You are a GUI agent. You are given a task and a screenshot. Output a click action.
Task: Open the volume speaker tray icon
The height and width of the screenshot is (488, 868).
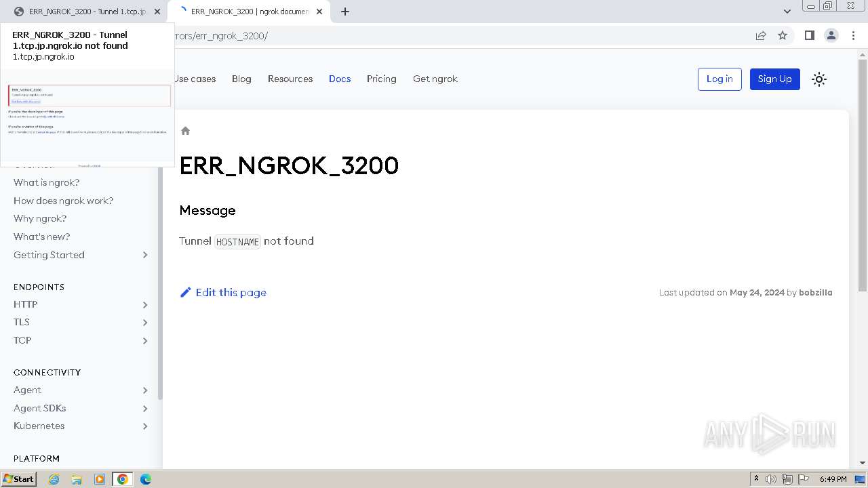771,479
